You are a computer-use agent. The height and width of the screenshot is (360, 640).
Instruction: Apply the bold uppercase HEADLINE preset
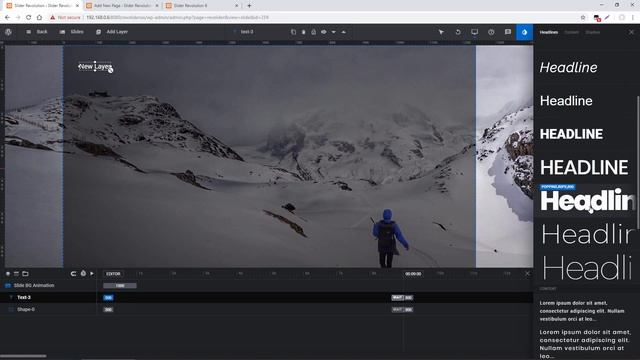[571, 134]
